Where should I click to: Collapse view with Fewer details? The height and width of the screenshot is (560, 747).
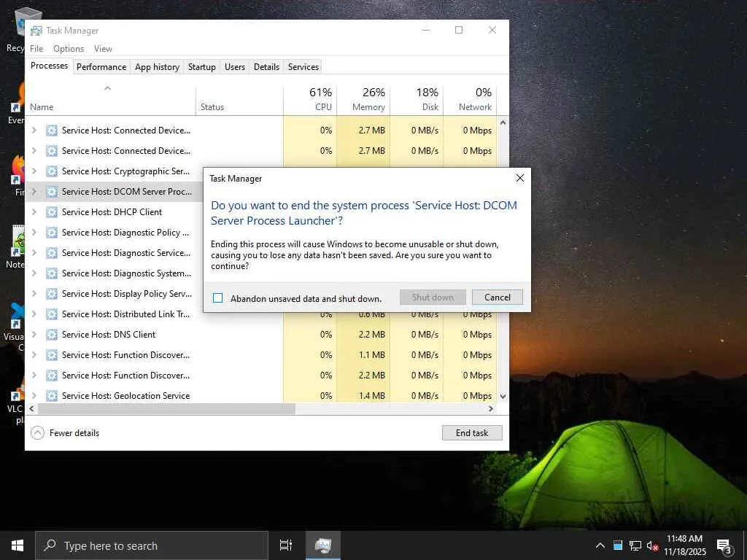coord(65,433)
